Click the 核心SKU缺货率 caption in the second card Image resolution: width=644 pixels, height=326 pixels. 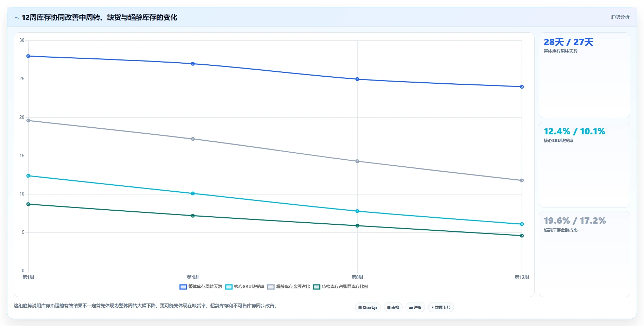(559, 141)
